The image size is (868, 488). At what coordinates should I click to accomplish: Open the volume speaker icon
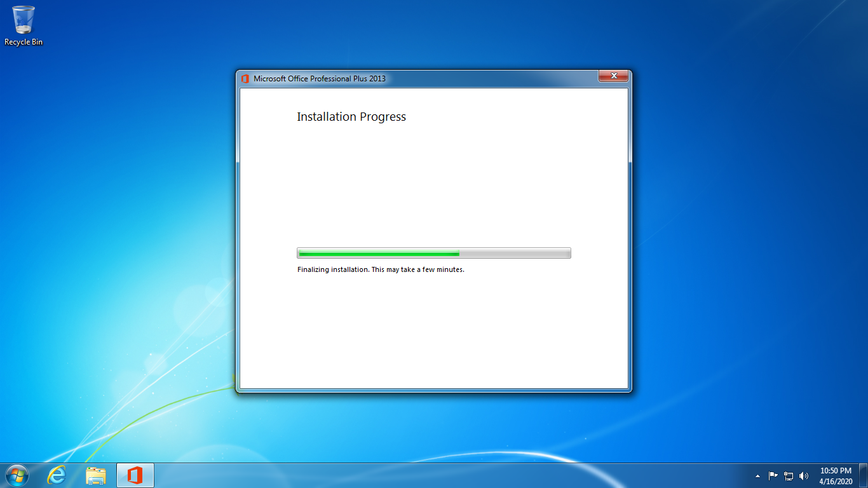point(804,475)
